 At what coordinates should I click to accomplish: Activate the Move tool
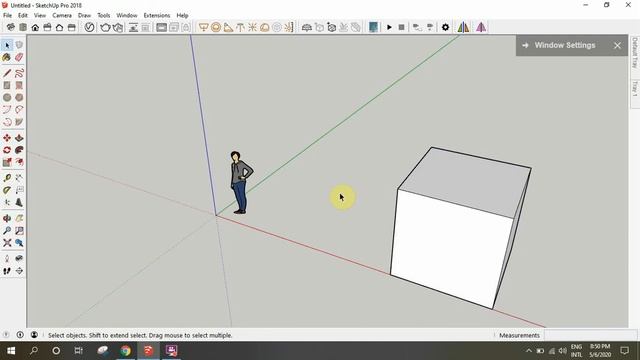coord(7,138)
